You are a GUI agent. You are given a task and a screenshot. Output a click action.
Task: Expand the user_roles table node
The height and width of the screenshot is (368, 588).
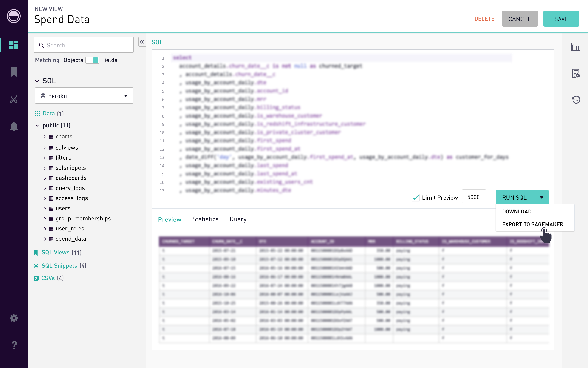click(x=45, y=229)
